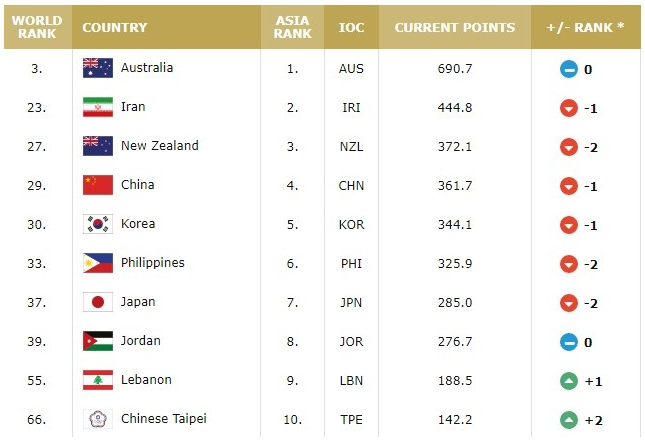Image resolution: width=645 pixels, height=440 pixels.
Task: Select the Lebanon flag icon
Action: click(97, 380)
